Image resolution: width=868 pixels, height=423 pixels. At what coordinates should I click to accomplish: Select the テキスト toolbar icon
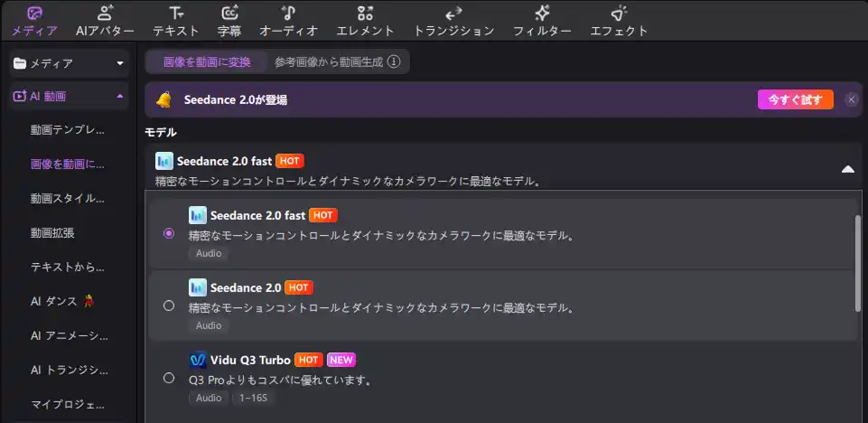pyautogui.click(x=175, y=14)
